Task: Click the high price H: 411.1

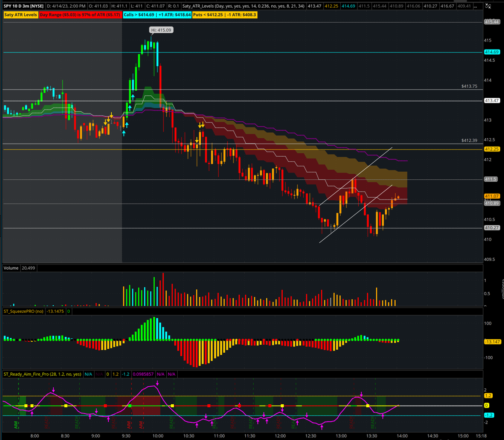Action: click(119, 6)
